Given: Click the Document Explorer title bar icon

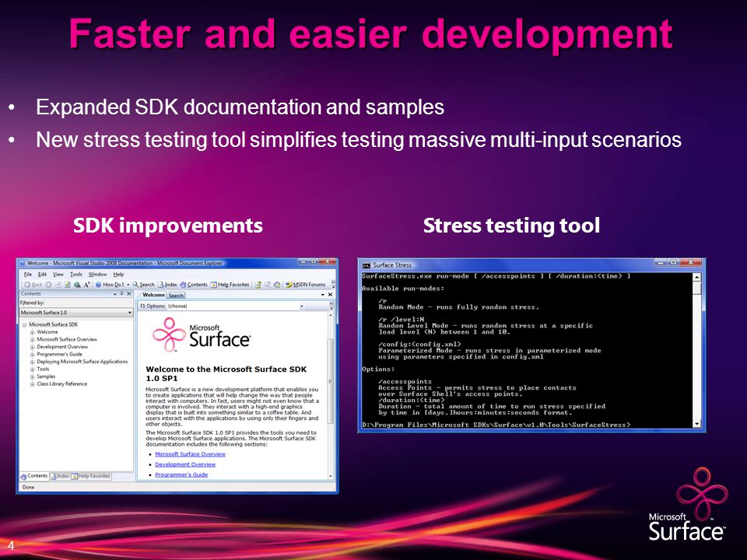Looking at the screenshot, I should coord(22,263).
